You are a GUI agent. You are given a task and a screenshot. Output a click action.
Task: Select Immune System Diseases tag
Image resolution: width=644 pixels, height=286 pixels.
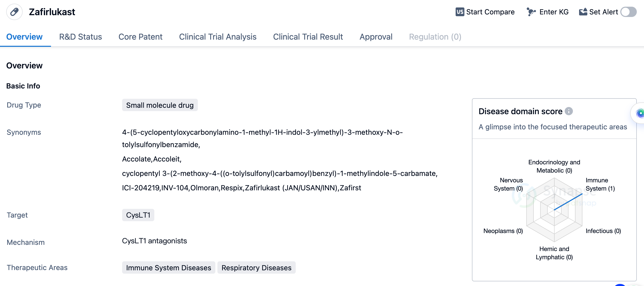(x=168, y=268)
